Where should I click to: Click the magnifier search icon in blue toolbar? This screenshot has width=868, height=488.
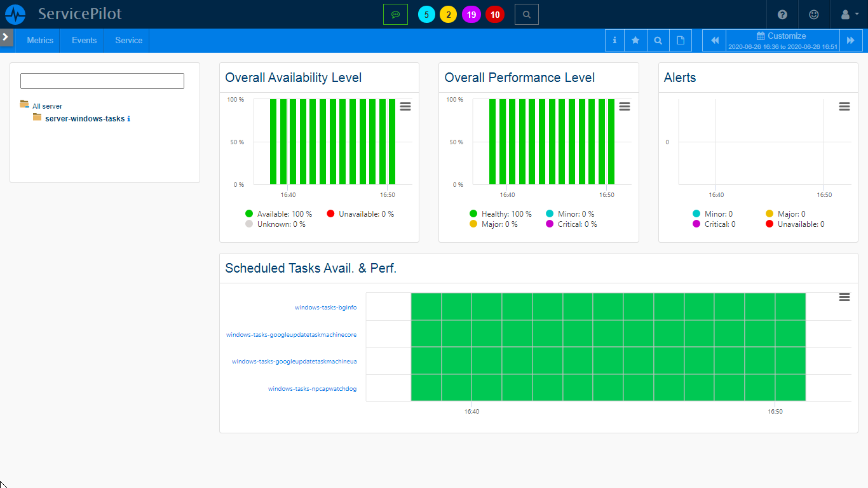pyautogui.click(x=658, y=41)
